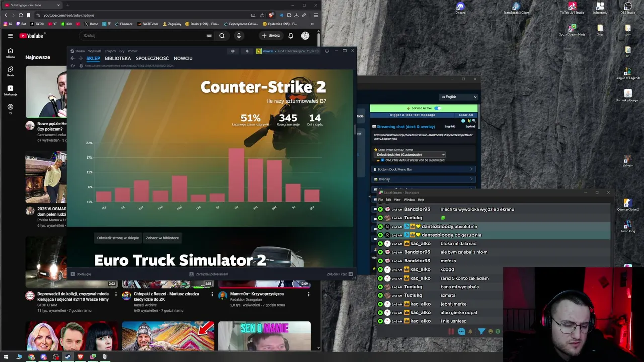Click 'Zobacz w bibliotece' button
The image size is (644, 362).
[162, 238]
